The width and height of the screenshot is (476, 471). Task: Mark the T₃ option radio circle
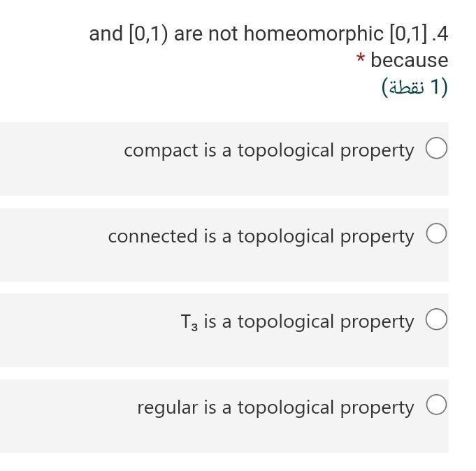click(436, 319)
